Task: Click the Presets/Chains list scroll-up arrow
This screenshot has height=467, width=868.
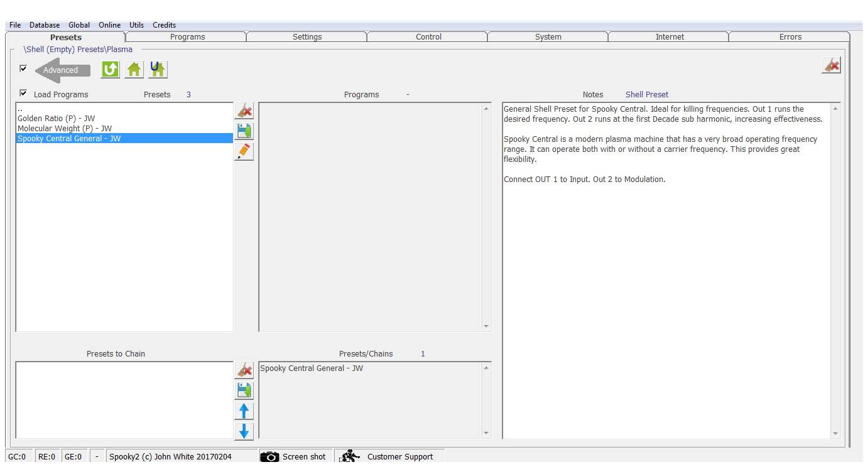Action: 486,368
